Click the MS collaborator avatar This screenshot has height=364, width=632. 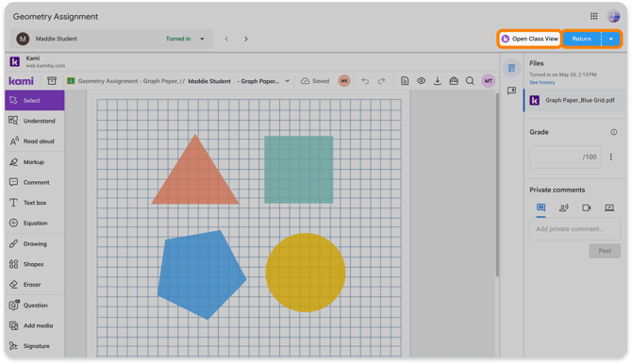[x=344, y=81]
